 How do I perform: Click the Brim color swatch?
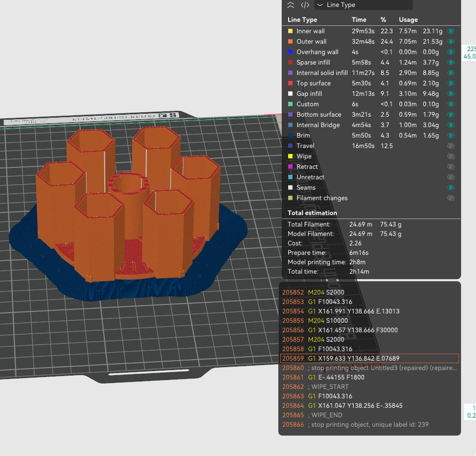tap(290, 135)
